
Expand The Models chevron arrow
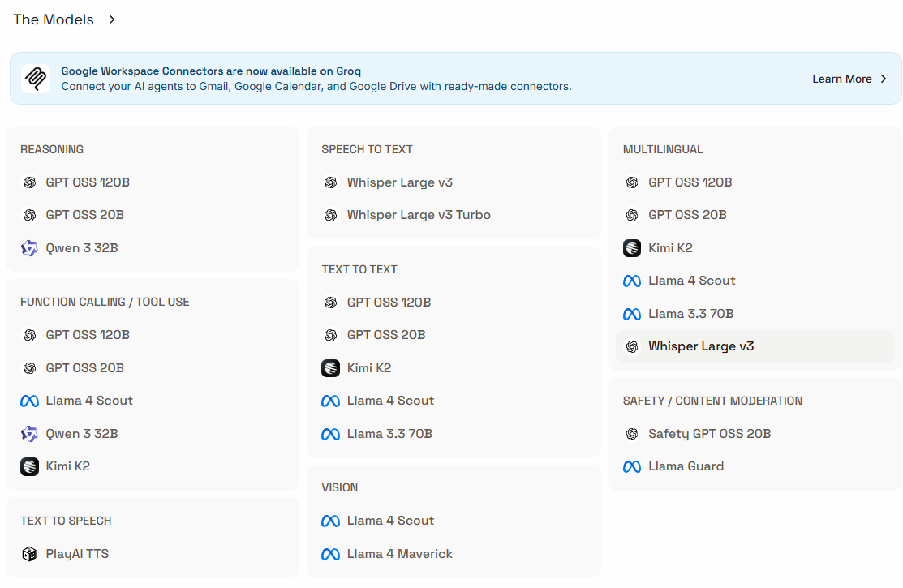click(112, 19)
